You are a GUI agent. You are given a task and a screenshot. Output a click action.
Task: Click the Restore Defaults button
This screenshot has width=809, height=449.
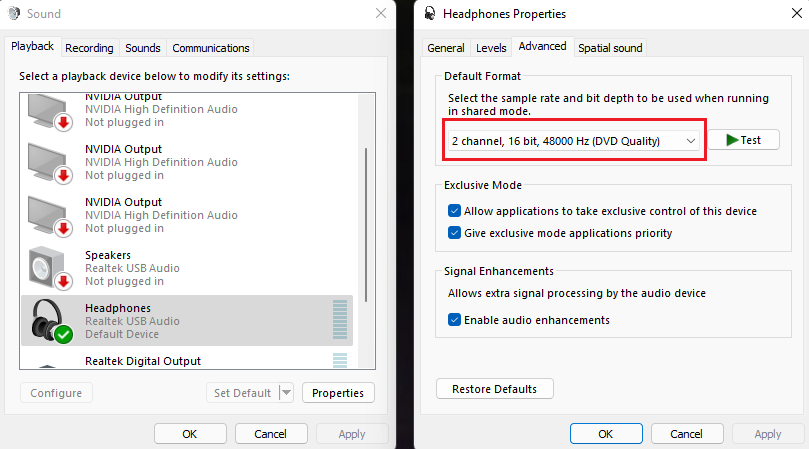[x=495, y=389]
